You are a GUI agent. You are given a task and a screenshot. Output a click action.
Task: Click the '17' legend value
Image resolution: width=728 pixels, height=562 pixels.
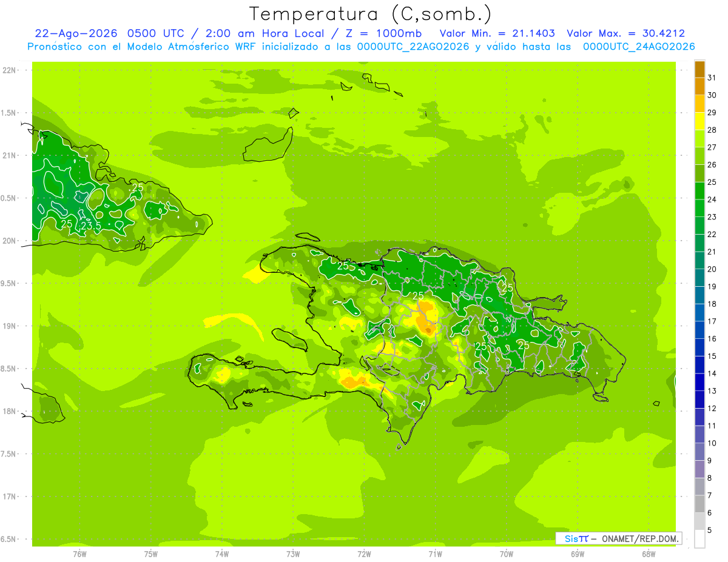point(712,321)
